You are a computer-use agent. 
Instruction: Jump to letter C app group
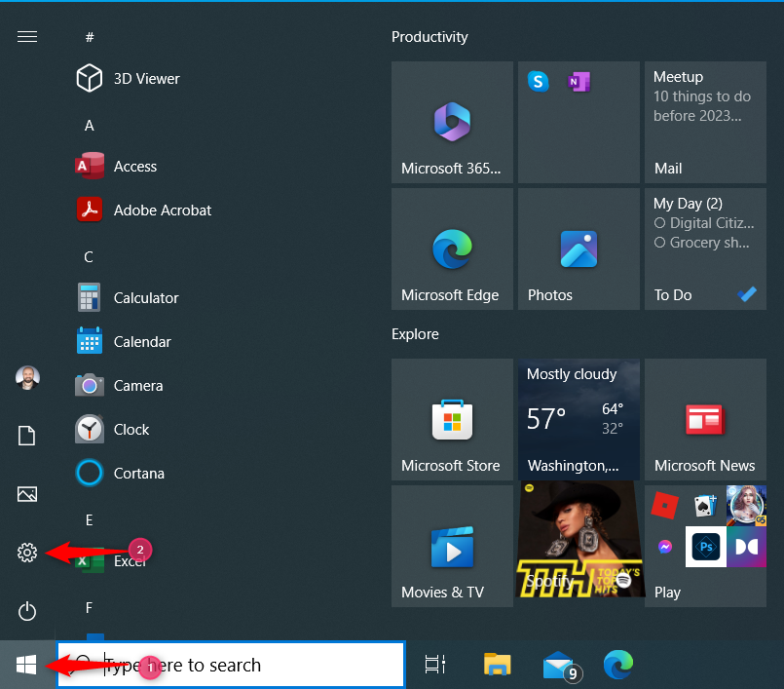[89, 256]
